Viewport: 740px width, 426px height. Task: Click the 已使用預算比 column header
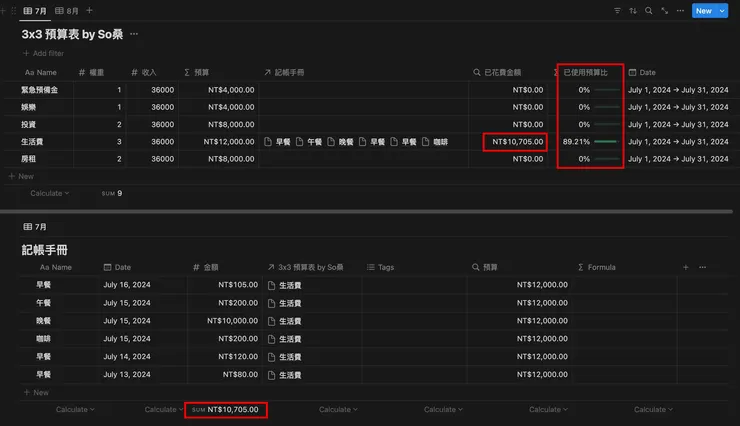point(585,72)
